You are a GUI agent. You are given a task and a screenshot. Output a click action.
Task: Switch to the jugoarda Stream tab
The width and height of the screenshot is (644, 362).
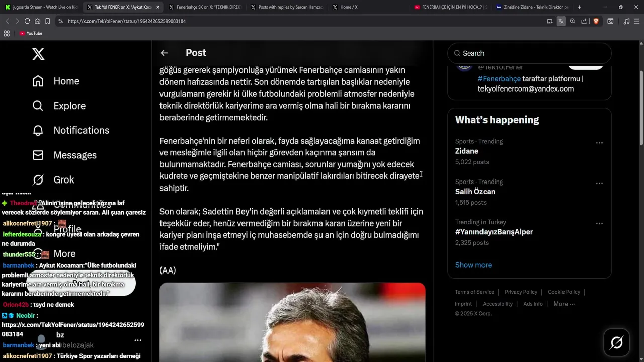[41, 7]
